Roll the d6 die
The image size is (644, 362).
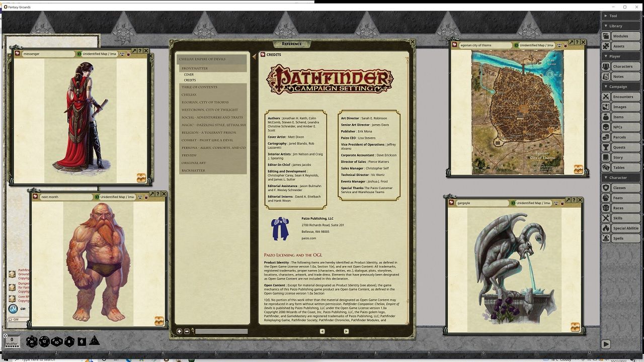pyautogui.click(x=82, y=342)
